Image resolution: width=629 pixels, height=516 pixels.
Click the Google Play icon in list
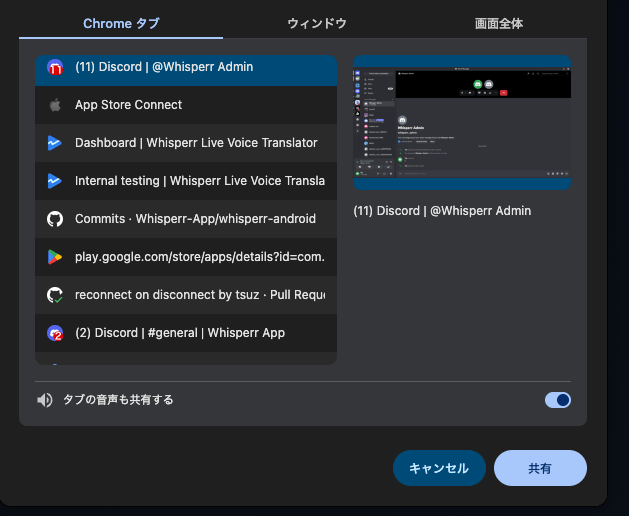pos(55,257)
